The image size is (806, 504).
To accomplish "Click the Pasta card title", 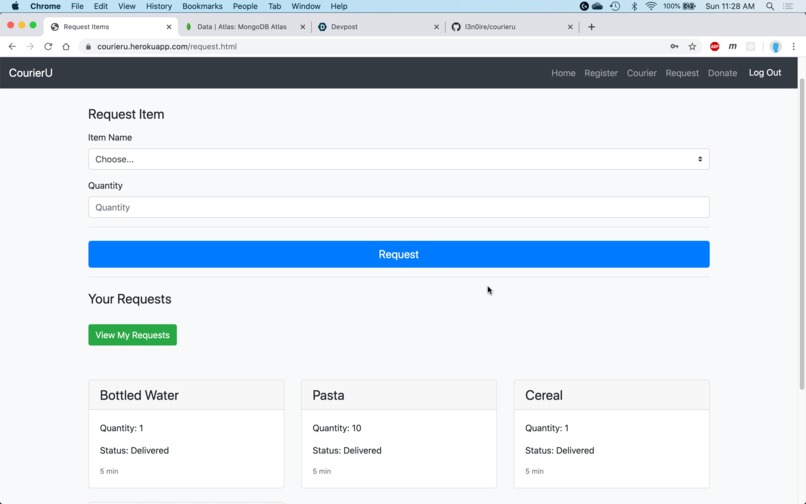I will tap(328, 395).
